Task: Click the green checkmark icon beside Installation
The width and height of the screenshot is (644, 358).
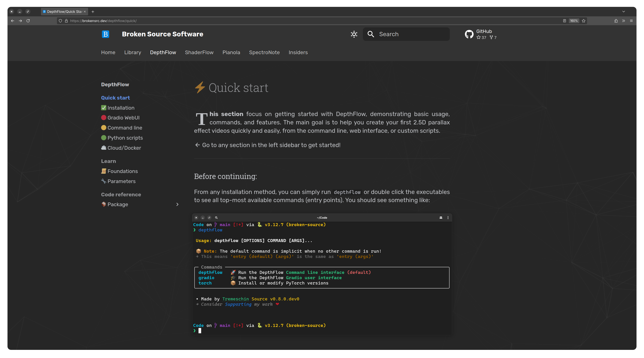Action: 103,108
